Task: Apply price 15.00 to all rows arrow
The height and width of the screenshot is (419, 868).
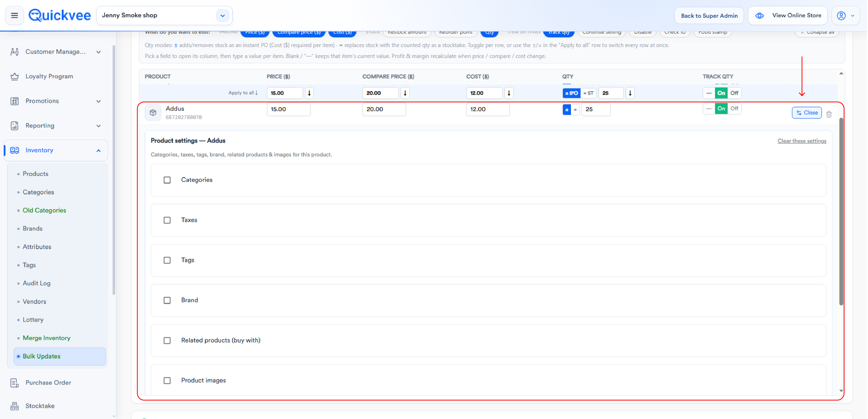Action: tap(309, 93)
